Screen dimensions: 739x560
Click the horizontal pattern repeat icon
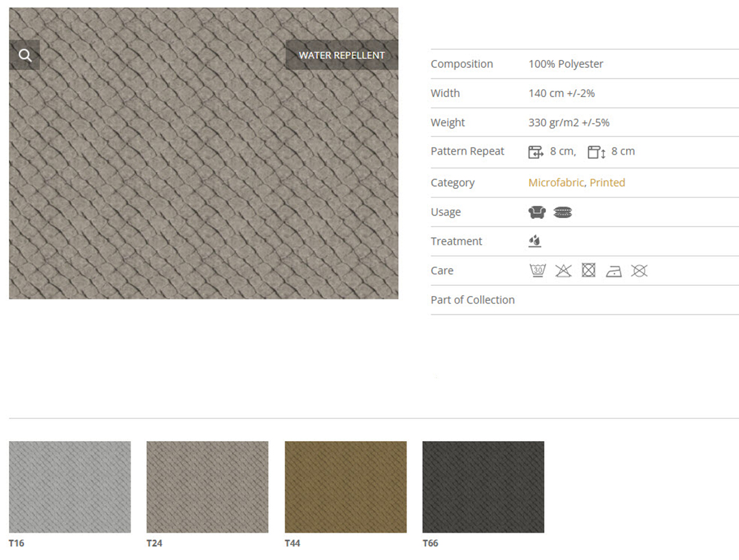(x=535, y=152)
